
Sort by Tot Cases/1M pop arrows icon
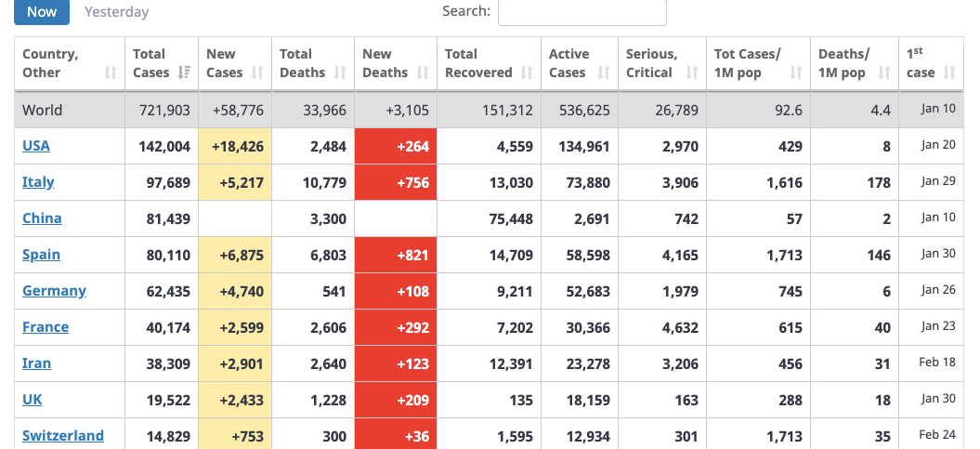tap(796, 73)
